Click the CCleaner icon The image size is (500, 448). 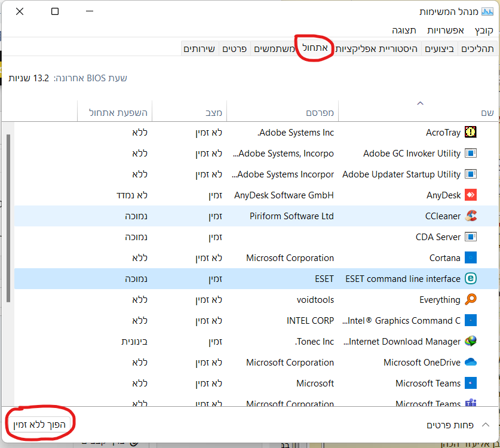tap(470, 216)
